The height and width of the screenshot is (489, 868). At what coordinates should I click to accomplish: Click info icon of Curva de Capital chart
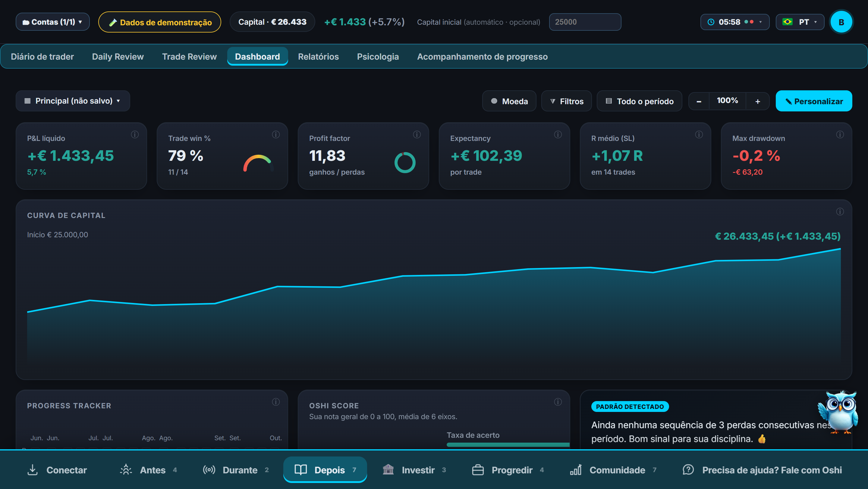coord(840,212)
